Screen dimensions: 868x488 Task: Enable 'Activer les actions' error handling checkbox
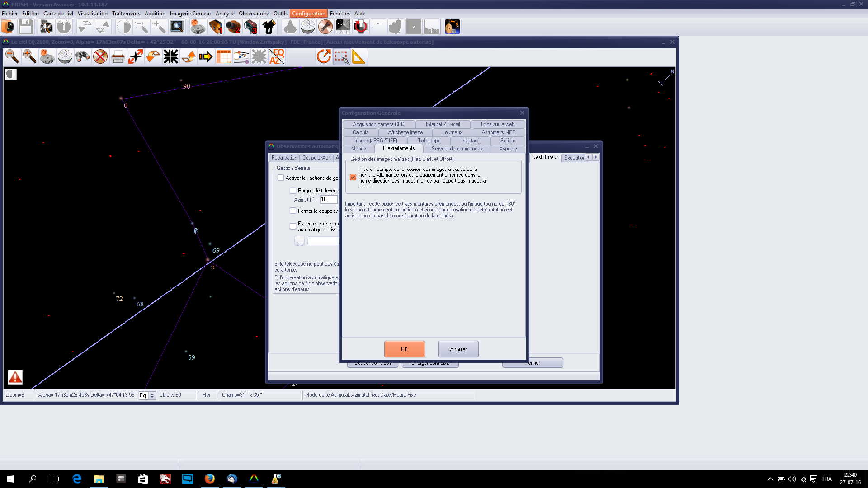pyautogui.click(x=281, y=178)
